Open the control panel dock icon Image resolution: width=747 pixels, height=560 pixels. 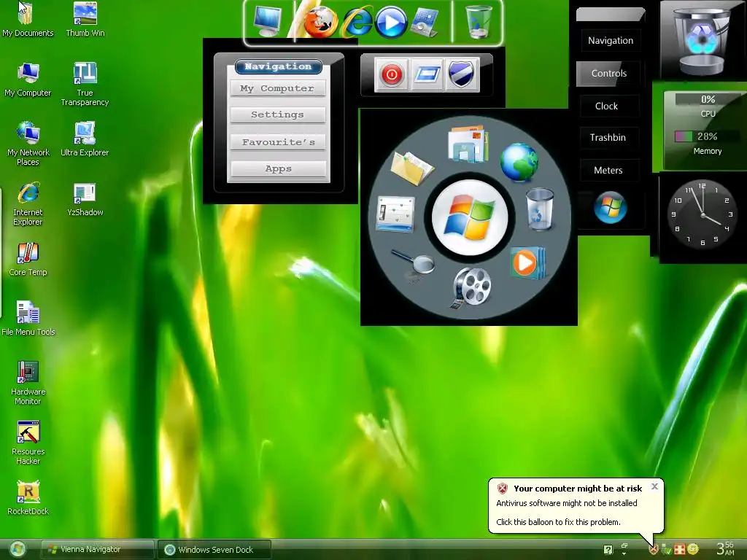[425, 22]
